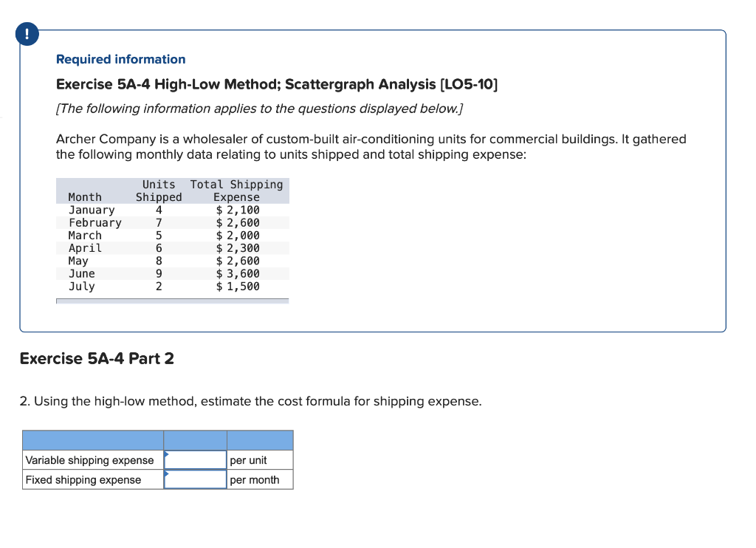756x548 pixels.
Task: Click the blue exclamation alert icon
Action: point(27,34)
